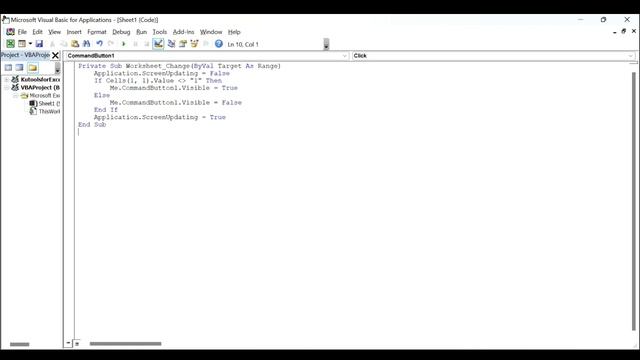Close the Project Explorer pane

(x=55, y=55)
